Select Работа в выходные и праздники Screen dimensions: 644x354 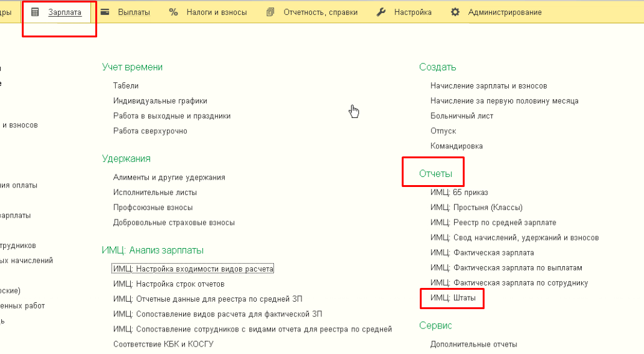point(172,116)
